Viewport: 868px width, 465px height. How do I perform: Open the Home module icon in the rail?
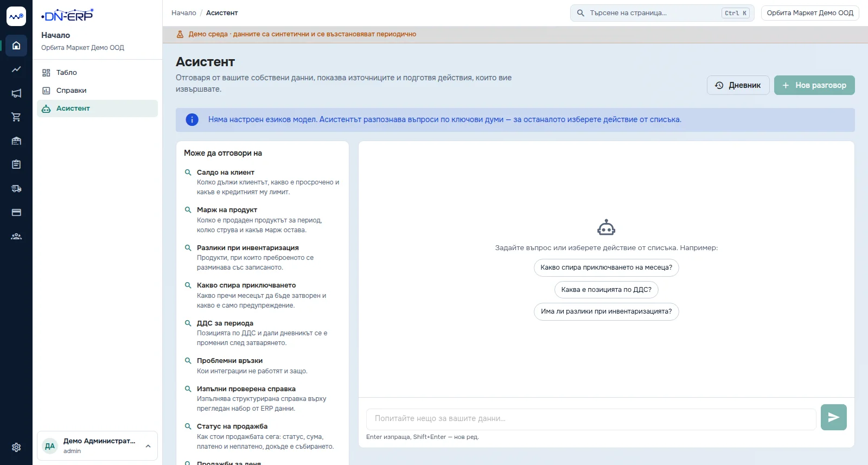16,46
